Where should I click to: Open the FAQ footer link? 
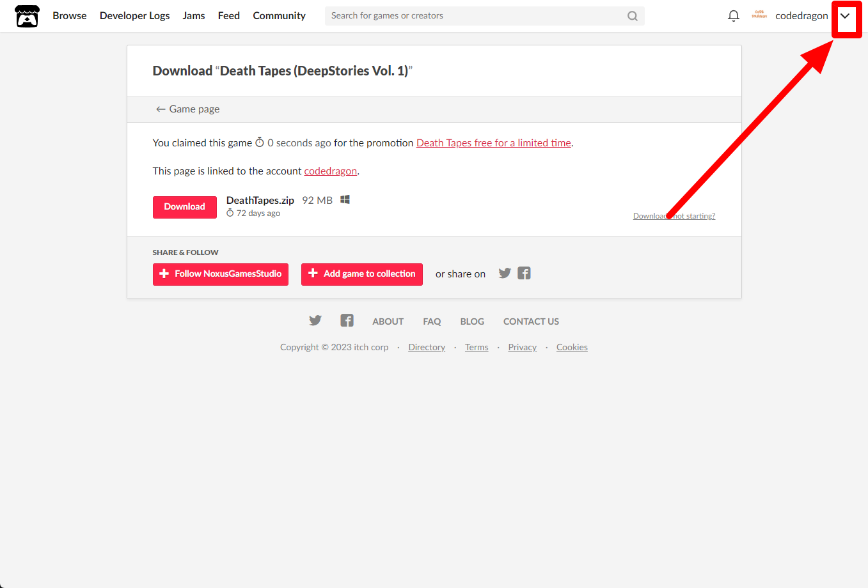432,321
